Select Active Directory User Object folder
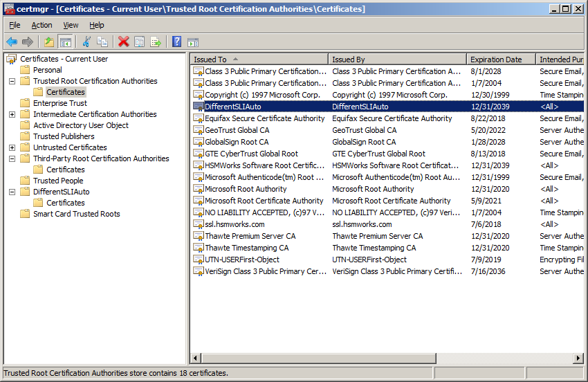The image size is (588, 382). point(81,125)
